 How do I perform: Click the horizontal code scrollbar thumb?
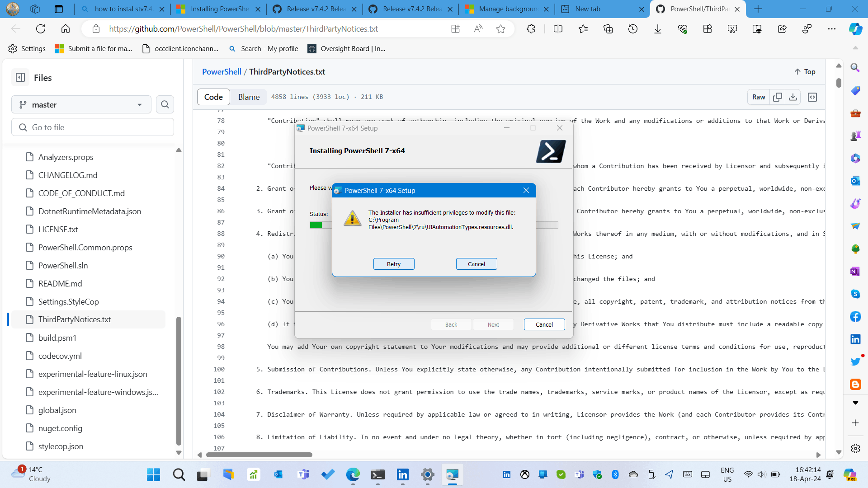259,455
